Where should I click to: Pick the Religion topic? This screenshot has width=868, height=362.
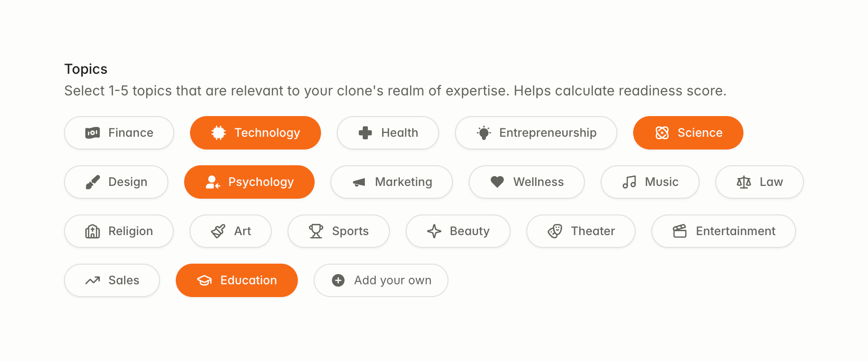tap(119, 231)
